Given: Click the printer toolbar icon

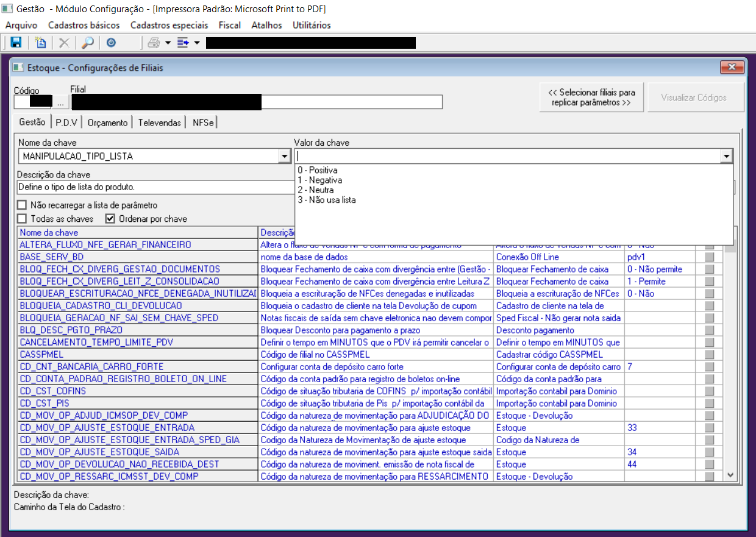Looking at the screenshot, I should click(154, 43).
